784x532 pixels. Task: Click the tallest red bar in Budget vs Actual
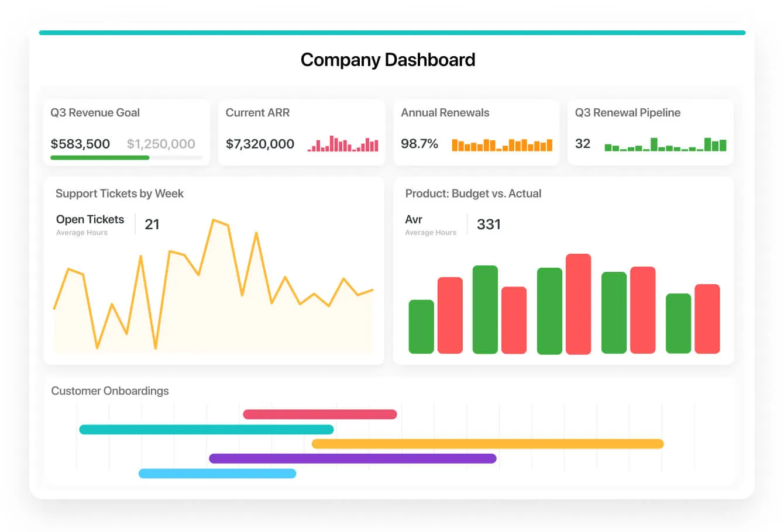click(578, 304)
